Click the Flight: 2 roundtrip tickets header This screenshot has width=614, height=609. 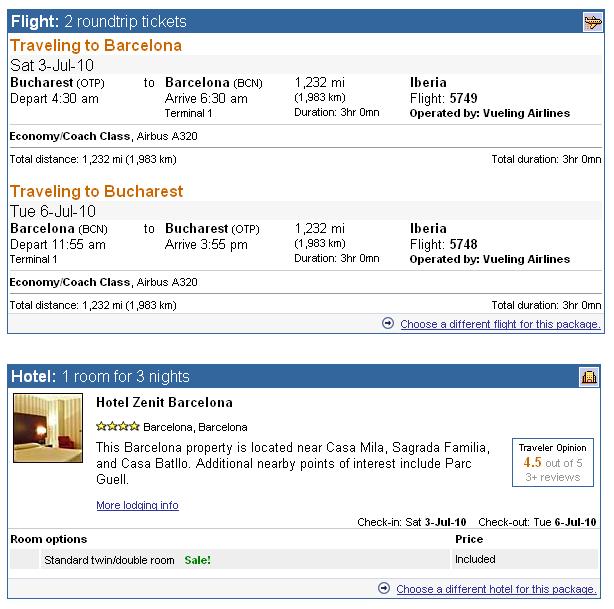tap(99, 22)
